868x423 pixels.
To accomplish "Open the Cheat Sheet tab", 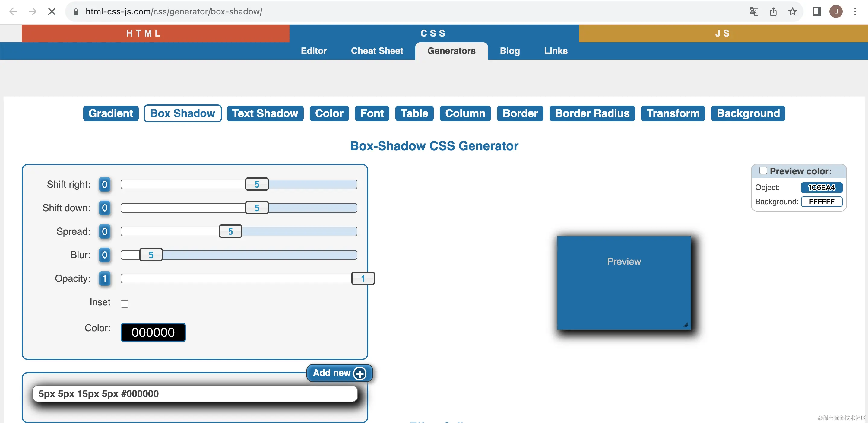I will 377,51.
